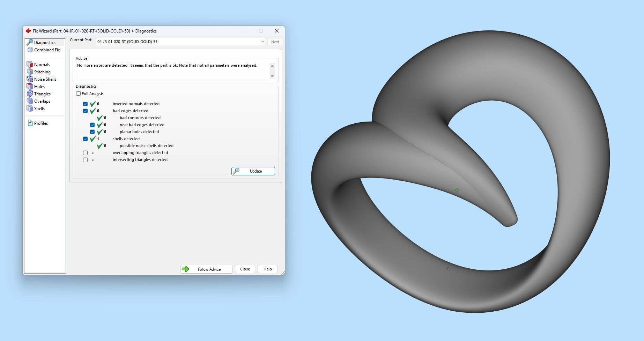
Task: Uncheck bad edges detected checkbox
Action: (85, 111)
